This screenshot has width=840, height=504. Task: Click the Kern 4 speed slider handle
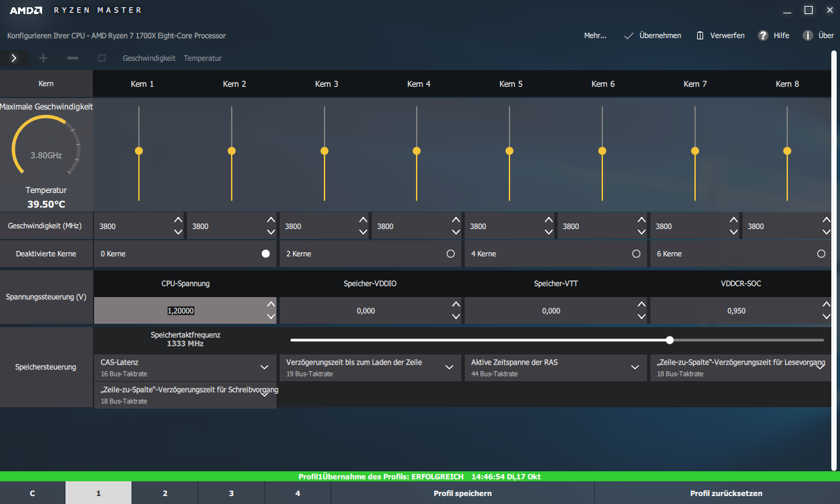pyautogui.click(x=417, y=151)
